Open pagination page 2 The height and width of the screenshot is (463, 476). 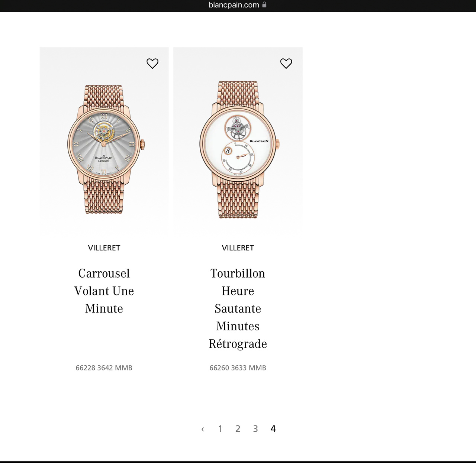(238, 429)
